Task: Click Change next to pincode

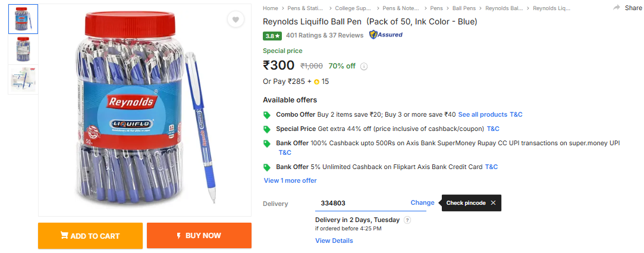Action: [422, 202]
